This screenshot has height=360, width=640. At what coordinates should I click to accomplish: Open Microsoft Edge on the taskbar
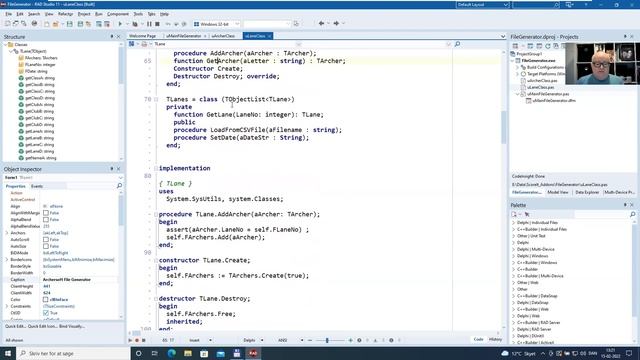click(x=171, y=353)
